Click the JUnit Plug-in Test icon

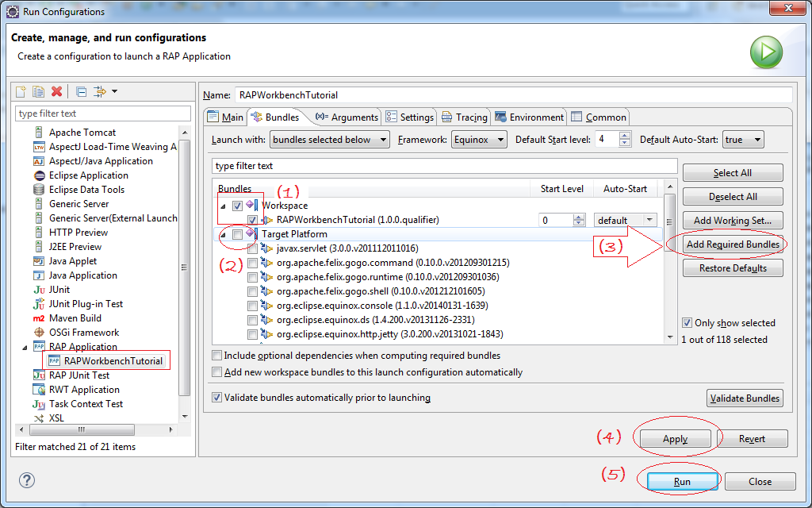click(39, 304)
